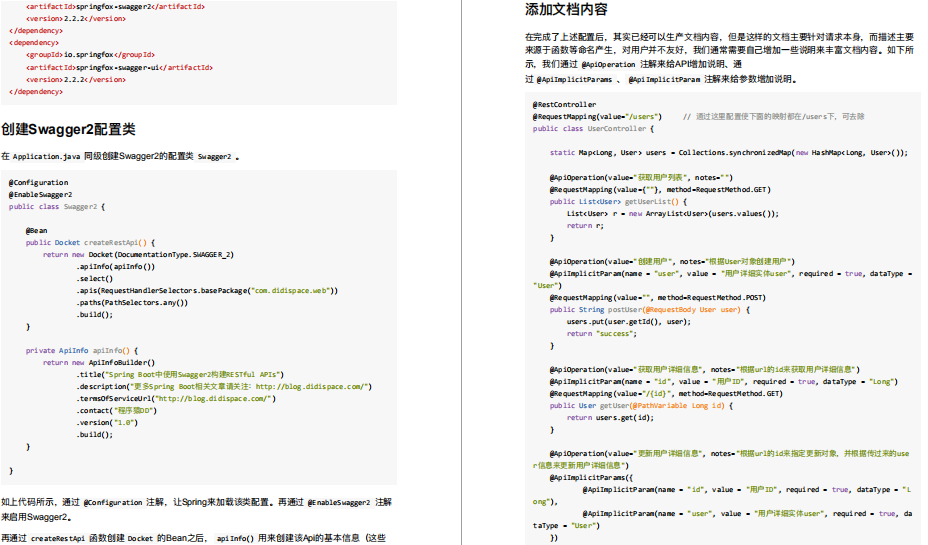The height and width of the screenshot is (545, 928).
Task: Click the "return users.get(id);" line
Action: point(610,417)
